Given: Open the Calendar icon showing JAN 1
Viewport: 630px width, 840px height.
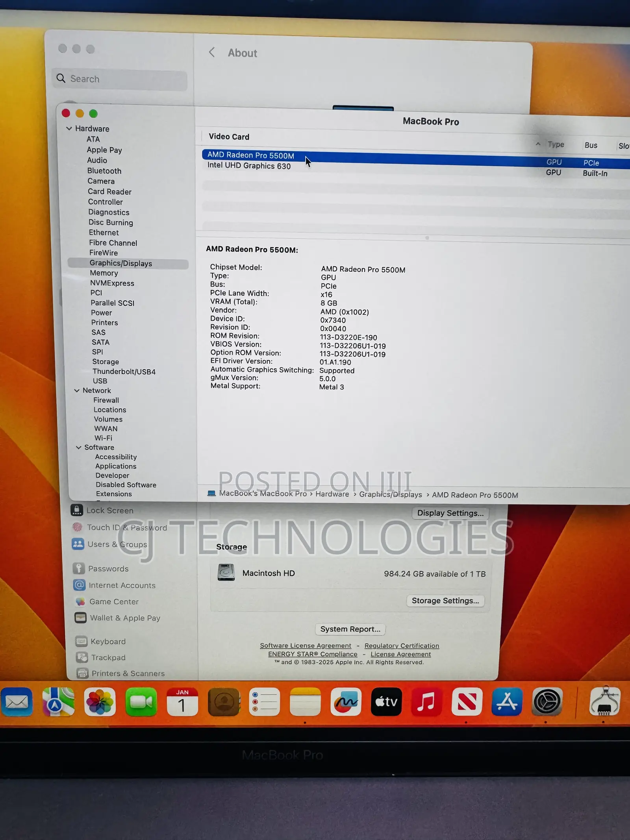Looking at the screenshot, I should pyautogui.click(x=182, y=702).
